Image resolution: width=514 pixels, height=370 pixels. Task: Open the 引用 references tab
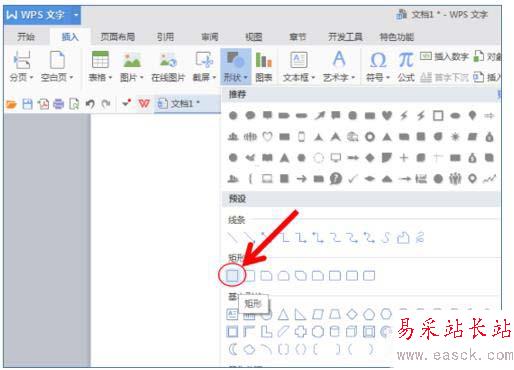point(165,37)
